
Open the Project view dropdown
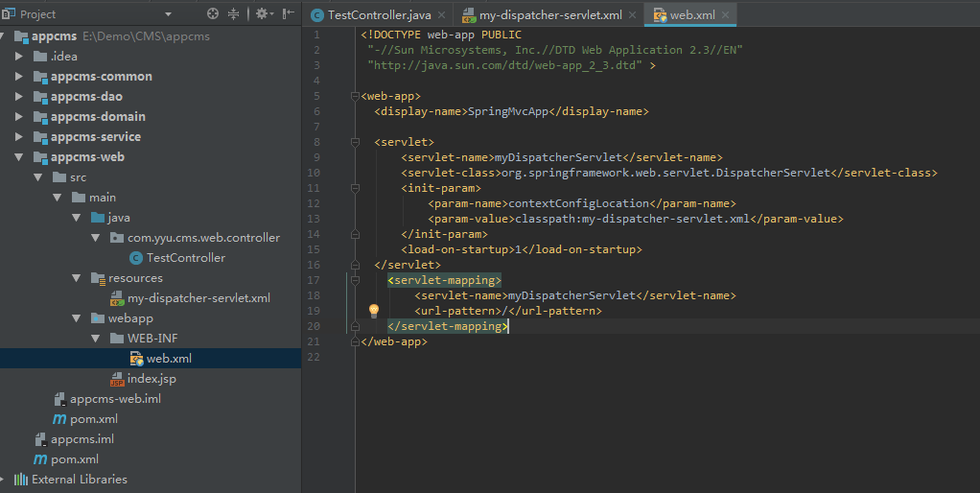point(169,14)
